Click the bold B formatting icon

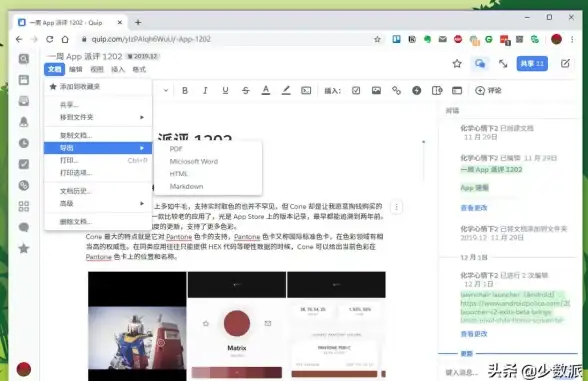point(185,90)
